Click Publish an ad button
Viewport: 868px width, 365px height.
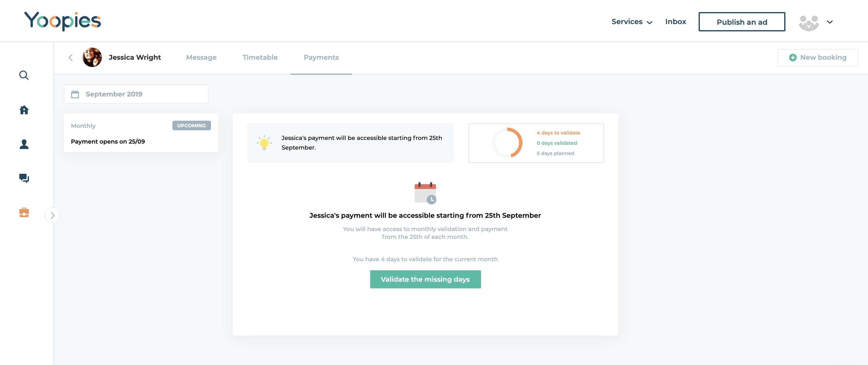(x=742, y=22)
